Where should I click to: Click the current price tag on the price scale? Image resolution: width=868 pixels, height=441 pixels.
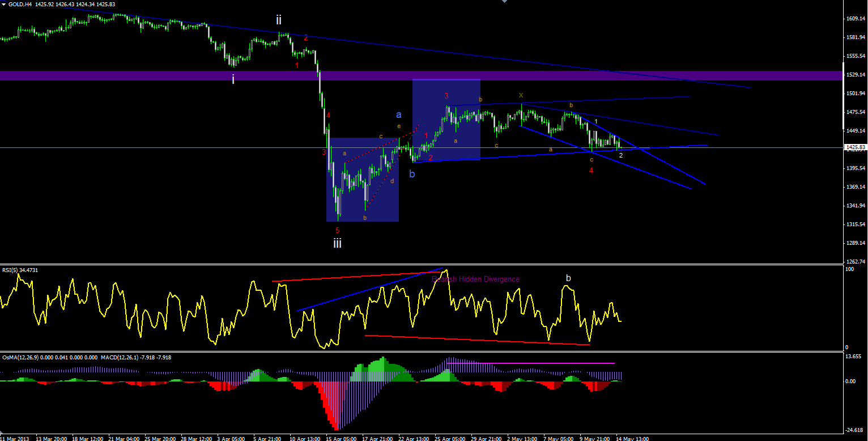[x=855, y=147]
